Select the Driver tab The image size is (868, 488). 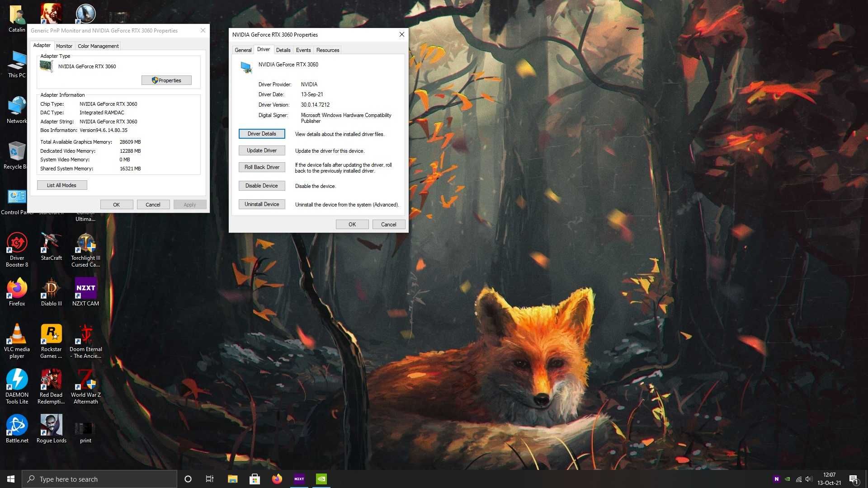(264, 49)
